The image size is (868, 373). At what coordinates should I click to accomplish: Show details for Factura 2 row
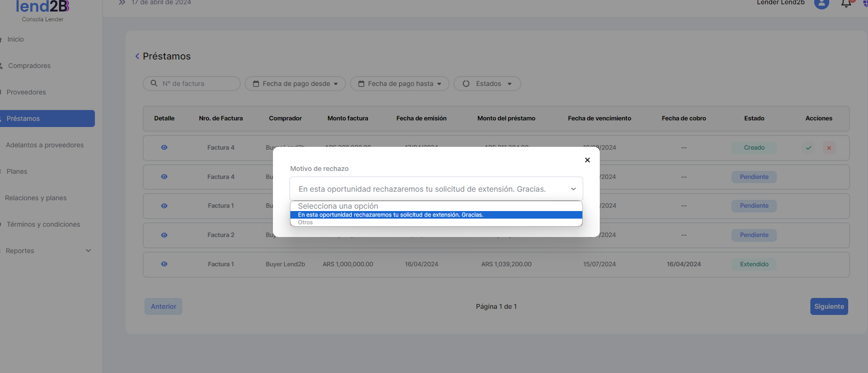164,235
